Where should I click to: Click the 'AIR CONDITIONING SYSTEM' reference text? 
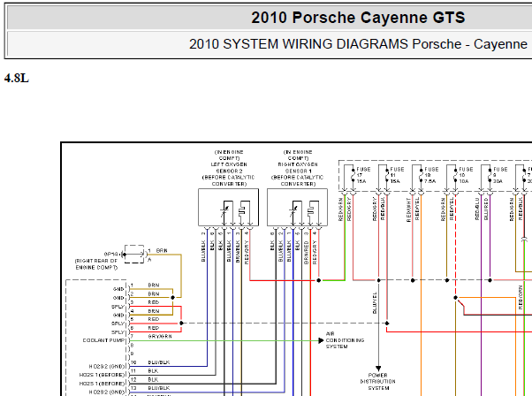click(x=345, y=340)
